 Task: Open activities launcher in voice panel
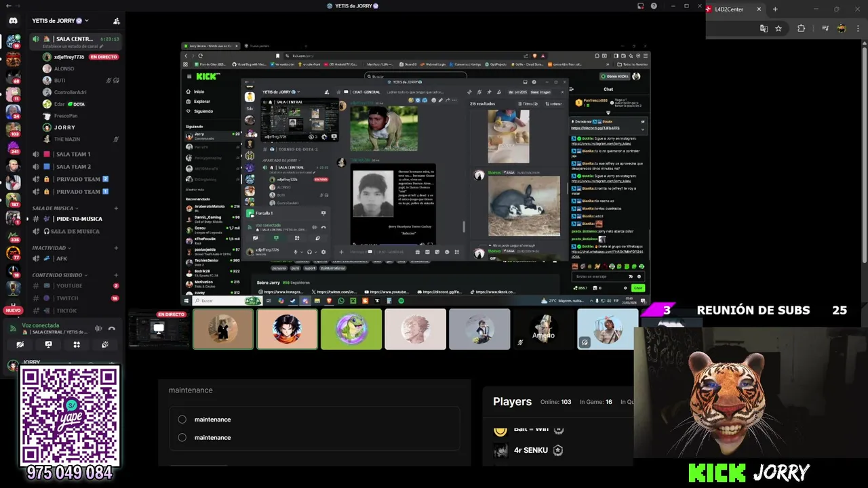pos(77,344)
